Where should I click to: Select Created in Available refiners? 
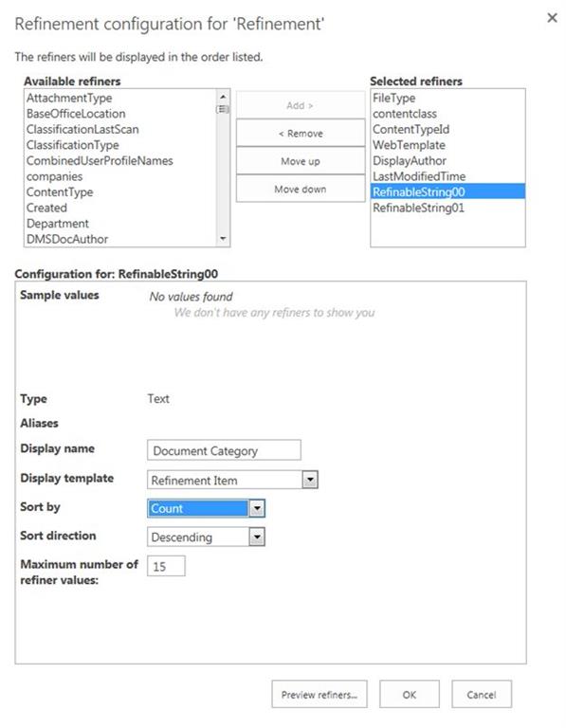120,208
